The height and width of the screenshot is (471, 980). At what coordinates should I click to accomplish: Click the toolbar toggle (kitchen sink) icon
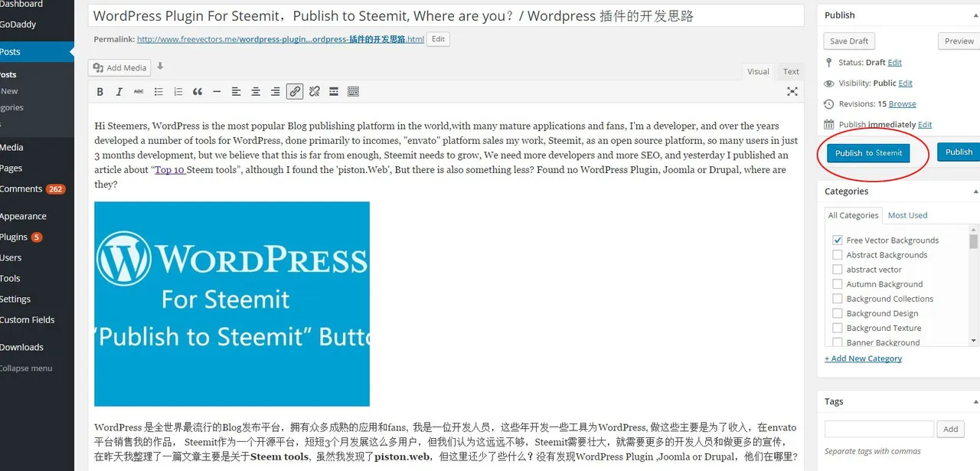point(353,92)
